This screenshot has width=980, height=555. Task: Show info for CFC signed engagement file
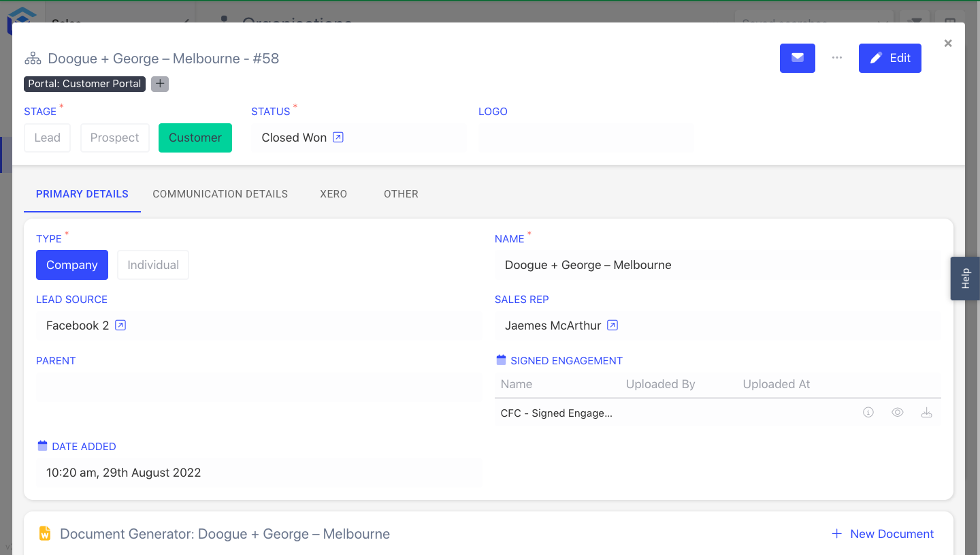click(x=868, y=412)
